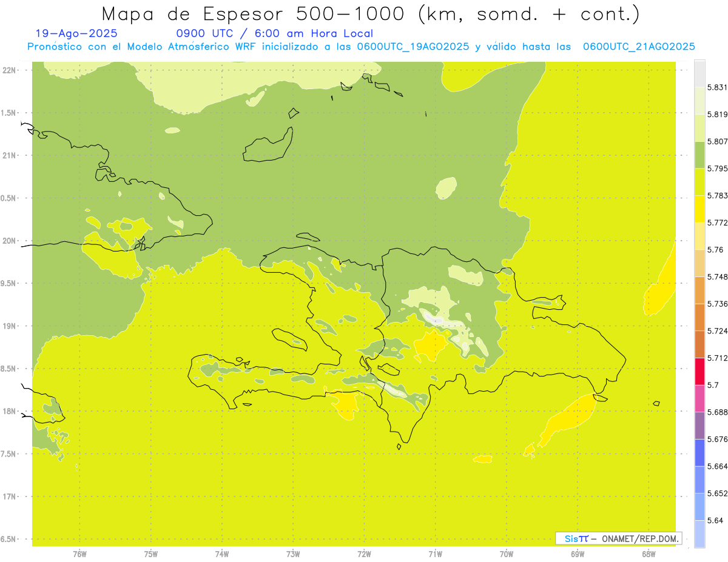
Task: Click the 5.795 legend value
Action: 718,169
